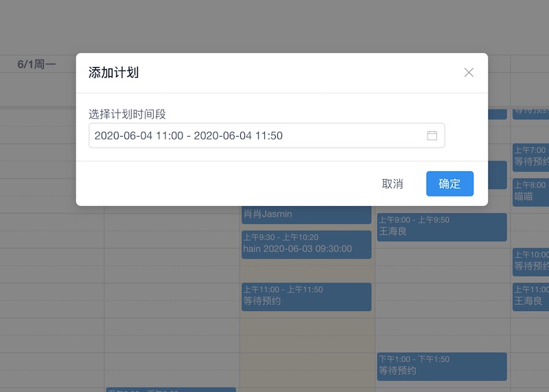Confirm the plan with 确定 button
Screen dimensions: 549x392
tap(449, 184)
